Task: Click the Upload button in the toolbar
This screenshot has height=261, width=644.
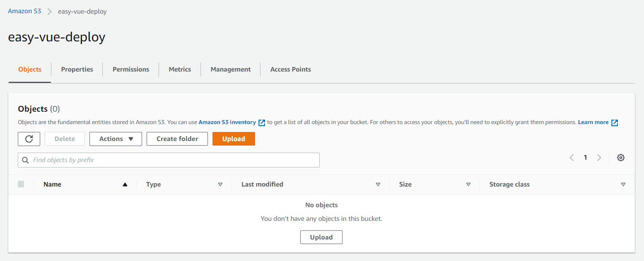Action: (234, 139)
